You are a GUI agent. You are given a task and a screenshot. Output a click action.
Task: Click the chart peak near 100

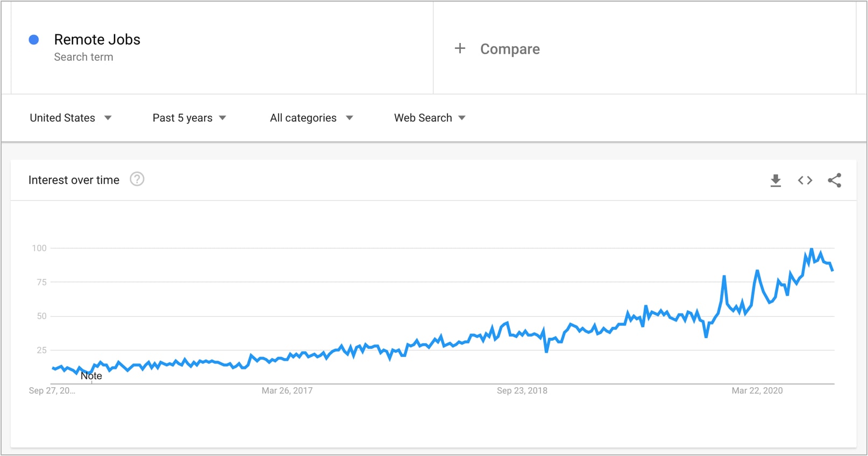tap(812, 249)
